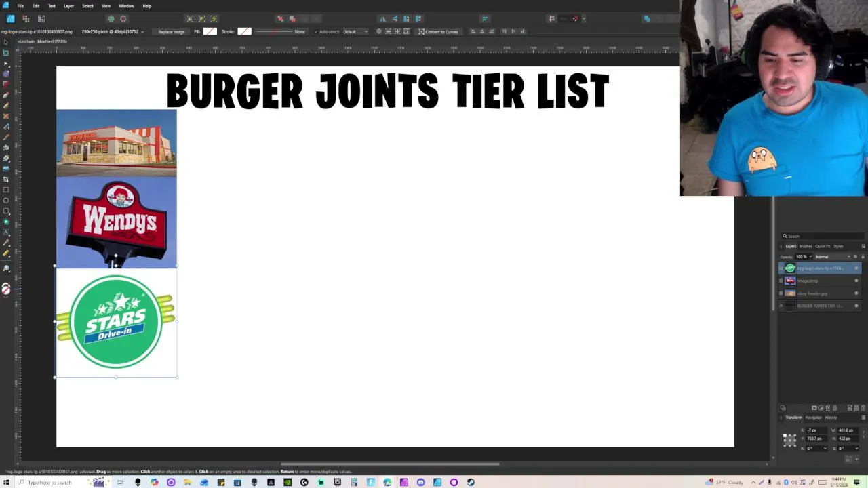Click the taskbar clock showing 9:44 PM

coord(840,482)
